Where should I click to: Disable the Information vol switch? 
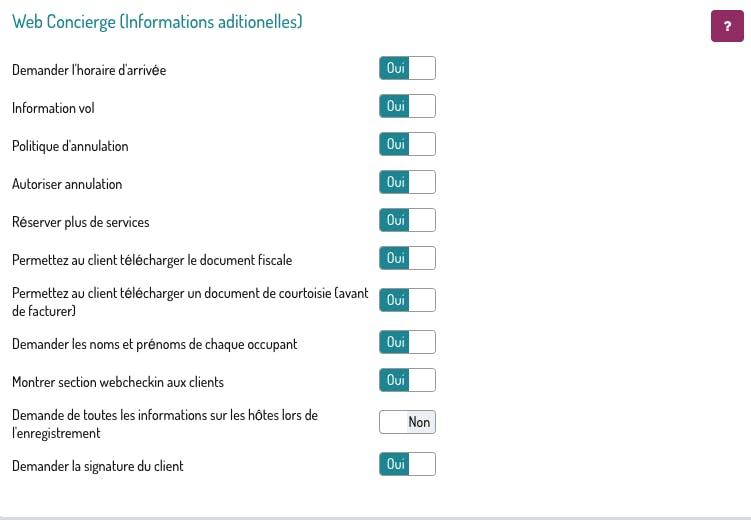click(x=407, y=106)
